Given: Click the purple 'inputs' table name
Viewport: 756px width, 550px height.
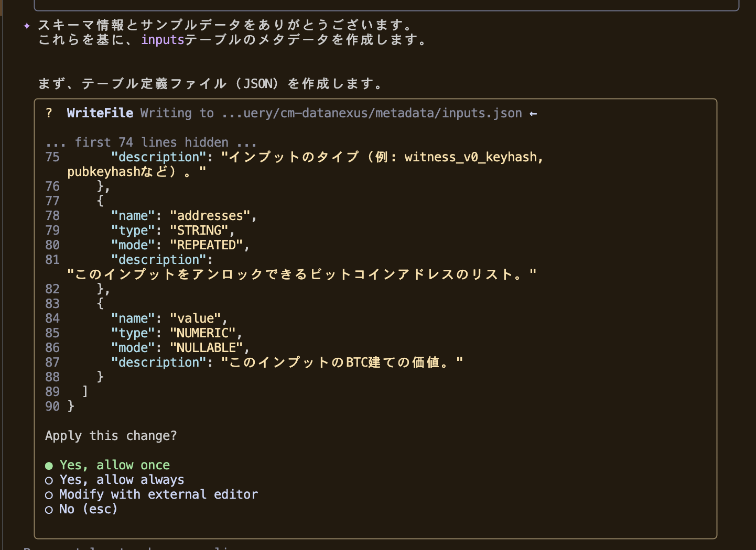Looking at the screenshot, I should pyautogui.click(x=163, y=40).
